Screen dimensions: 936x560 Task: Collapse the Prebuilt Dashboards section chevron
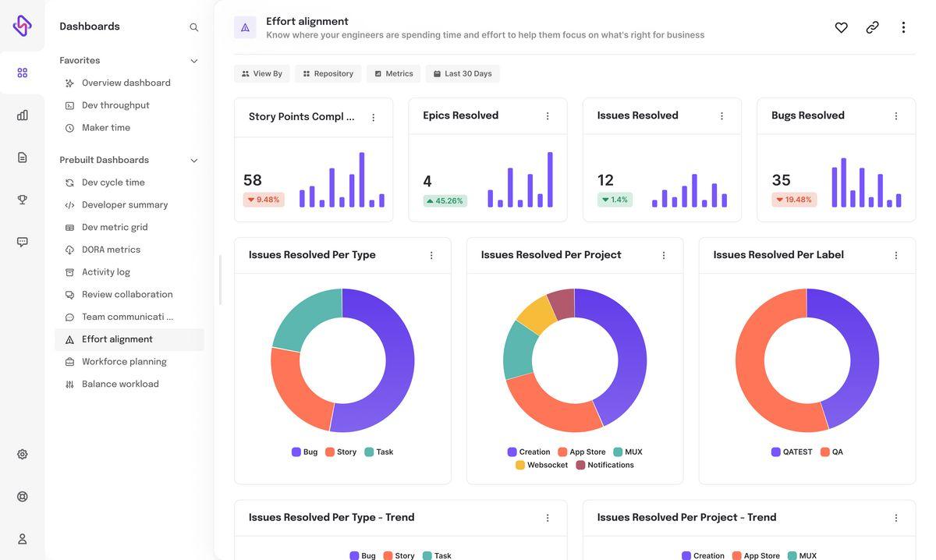point(194,161)
